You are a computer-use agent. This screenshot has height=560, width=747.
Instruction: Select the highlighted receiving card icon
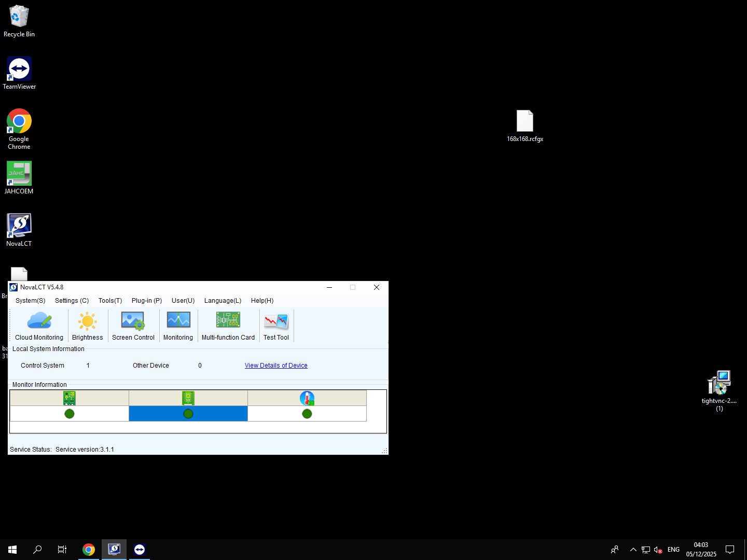(x=188, y=398)
